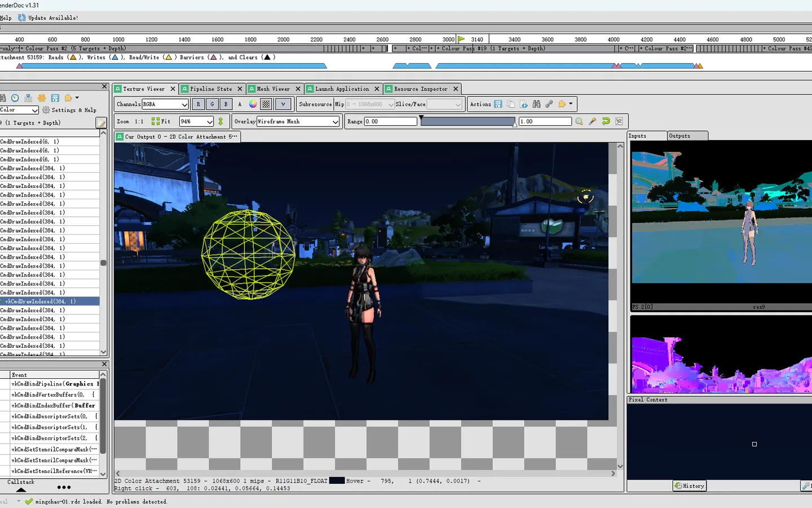The width and height of the screenshot is (812, 508).
Task: Toggle the checkerboard alpha background button
Action: tap(266, 104)
